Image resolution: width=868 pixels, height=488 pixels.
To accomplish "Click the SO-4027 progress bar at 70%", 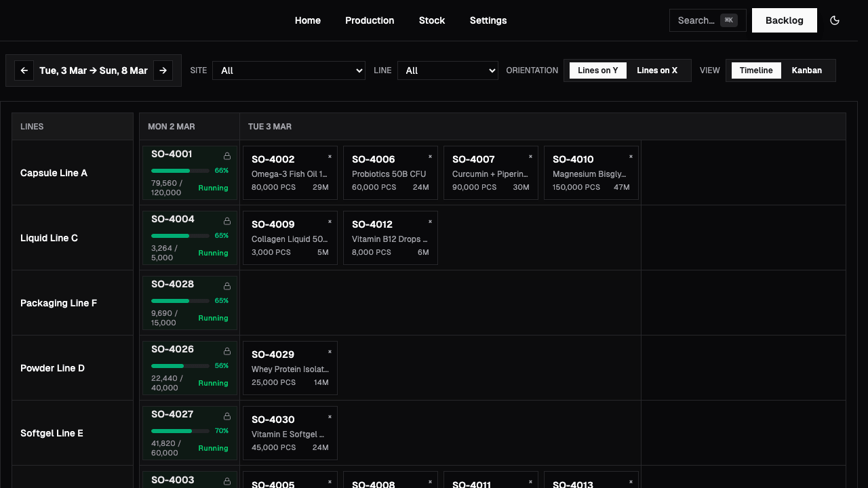I will 179,430.
